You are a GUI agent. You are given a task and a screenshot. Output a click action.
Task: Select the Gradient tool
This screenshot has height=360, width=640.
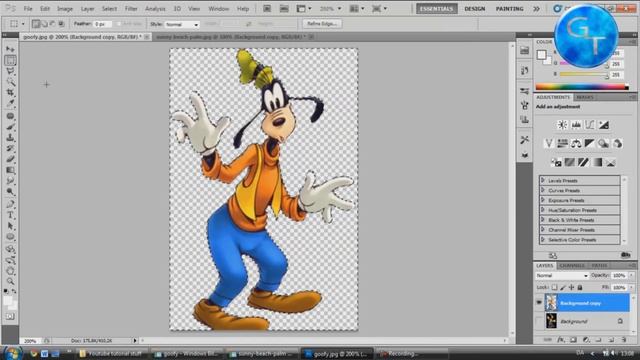coord(10,170)
